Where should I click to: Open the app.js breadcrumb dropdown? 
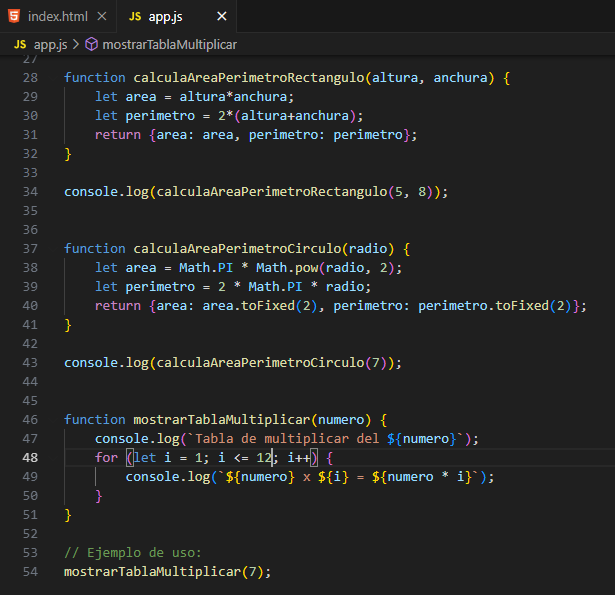[48, 45]
